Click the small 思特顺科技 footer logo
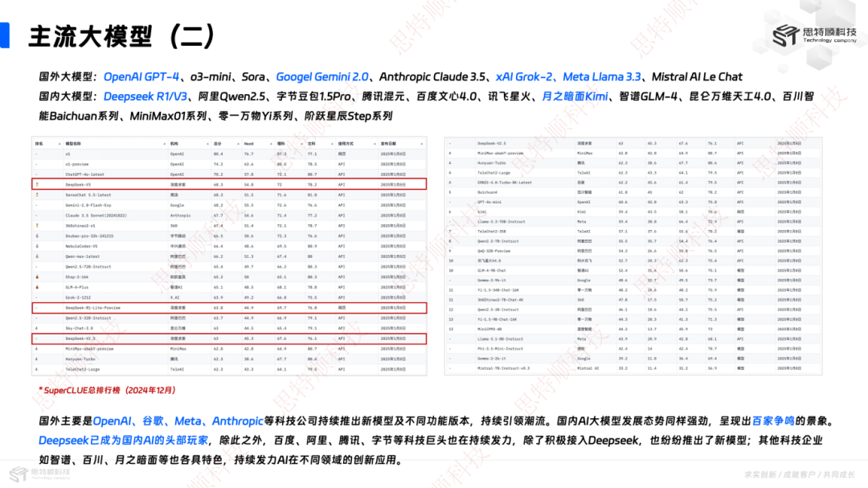Screen dimensions: 868x488 click(40, 474)
